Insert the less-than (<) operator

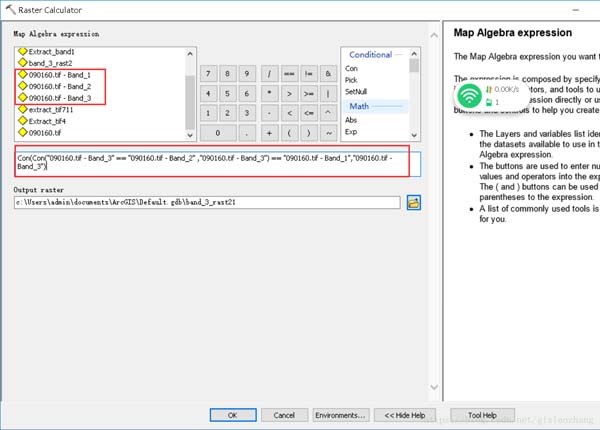(289, 113)
